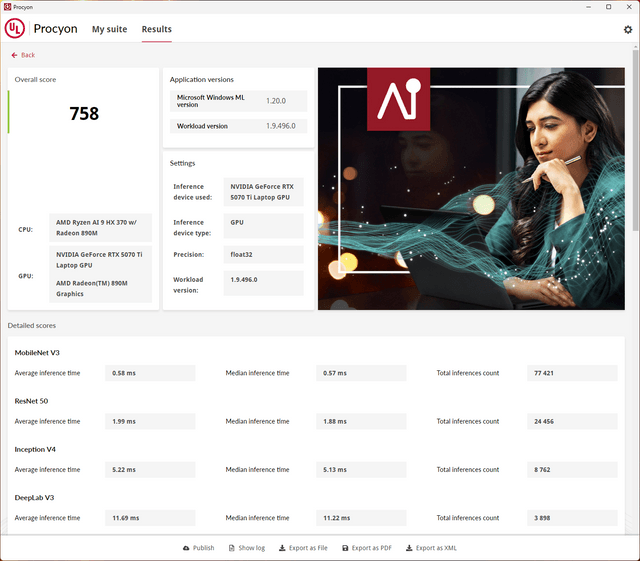Open Show log
Screen dimensions: 640x561
247,548
